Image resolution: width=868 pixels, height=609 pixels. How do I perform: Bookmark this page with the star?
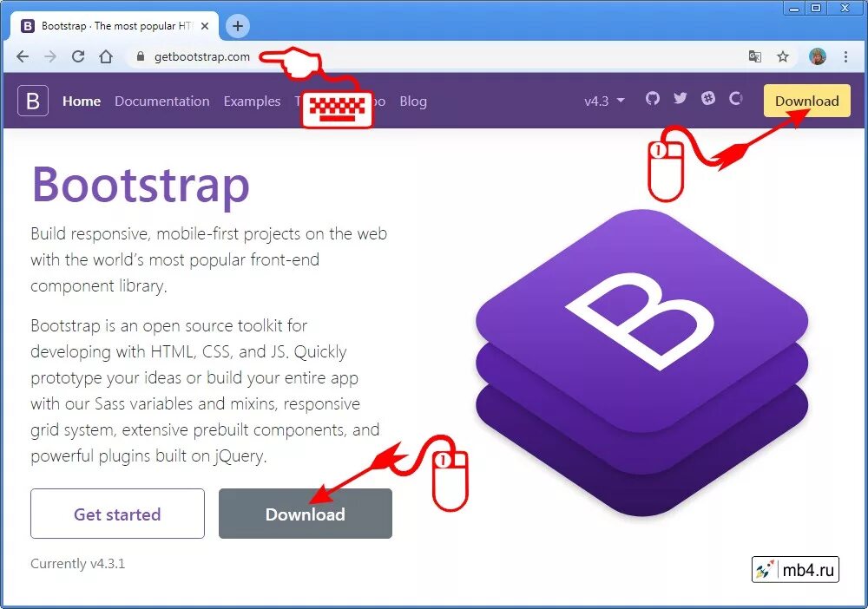click(783, 56)
